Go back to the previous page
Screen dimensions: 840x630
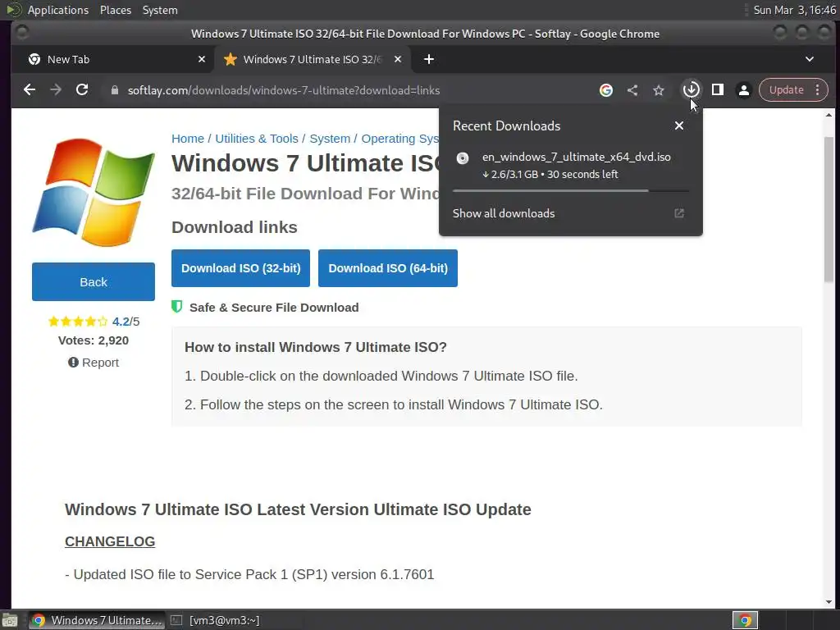tap(30, 90)
